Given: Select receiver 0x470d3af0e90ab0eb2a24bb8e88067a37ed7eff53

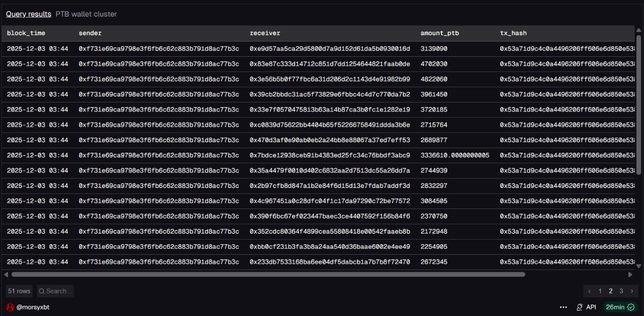Looking at the screenshot, I should (330, 140).
